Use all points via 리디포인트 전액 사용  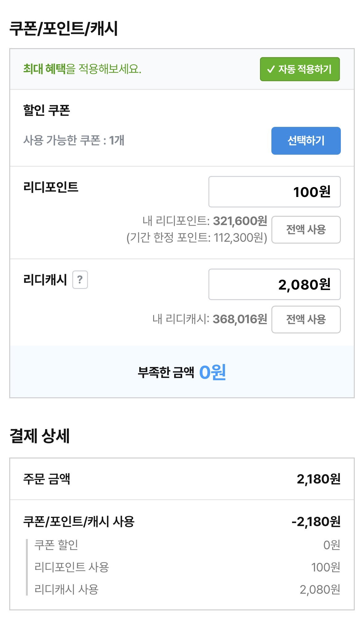[x=306, y=230]
